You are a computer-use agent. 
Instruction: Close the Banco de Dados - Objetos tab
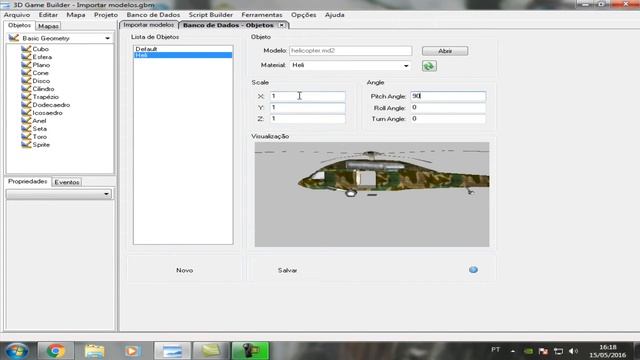(281, 25)
